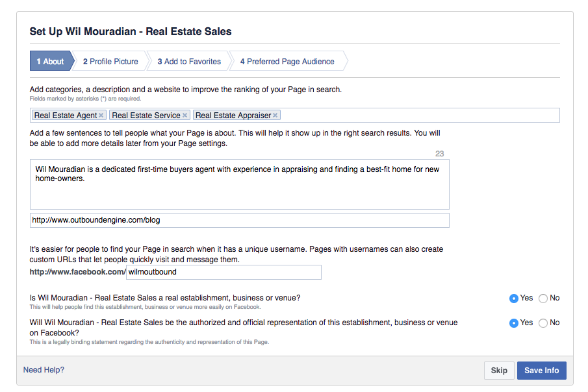
Task: Select Yes for authorized representation question
Action: (513, 323)
